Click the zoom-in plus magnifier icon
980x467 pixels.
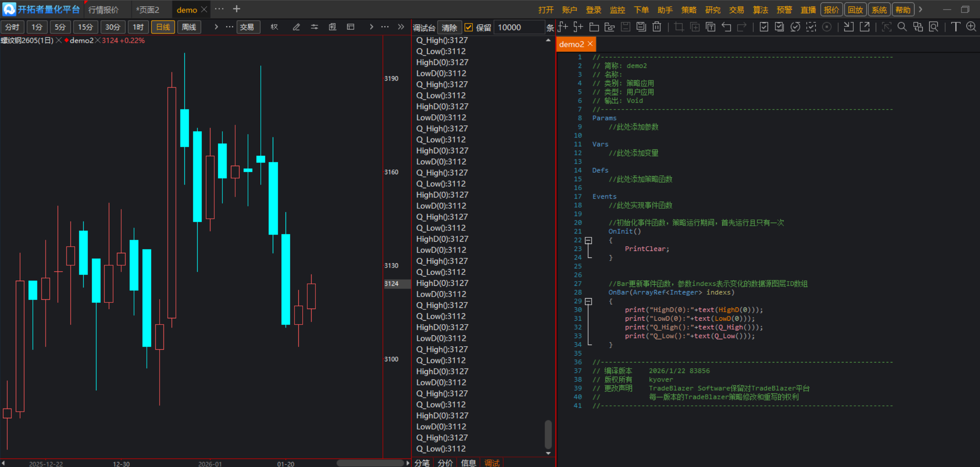[971, 27]
